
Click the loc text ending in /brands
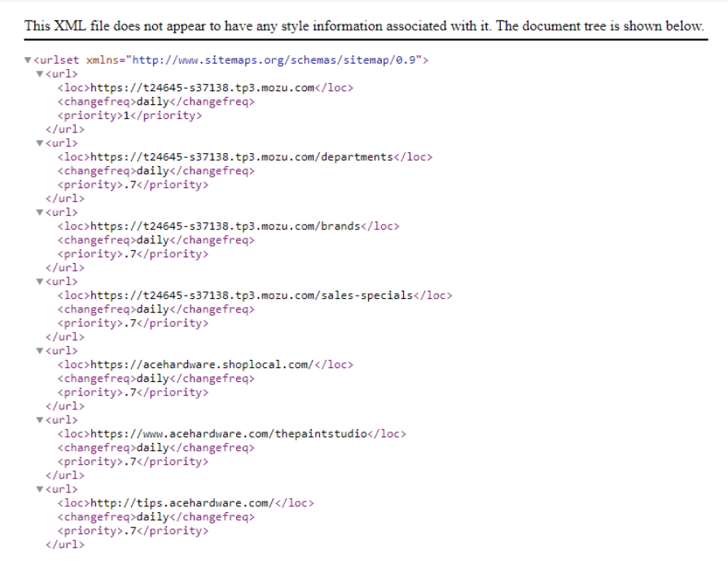(226, 226)
